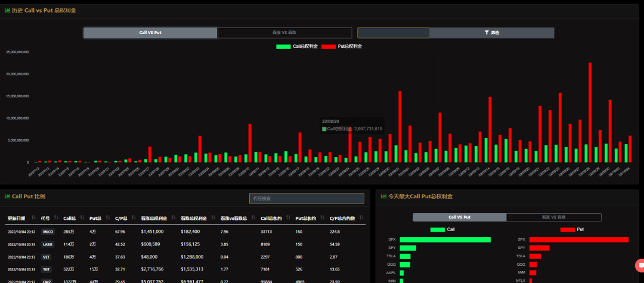Open the MLCO ticker badge

pos(48,232)
